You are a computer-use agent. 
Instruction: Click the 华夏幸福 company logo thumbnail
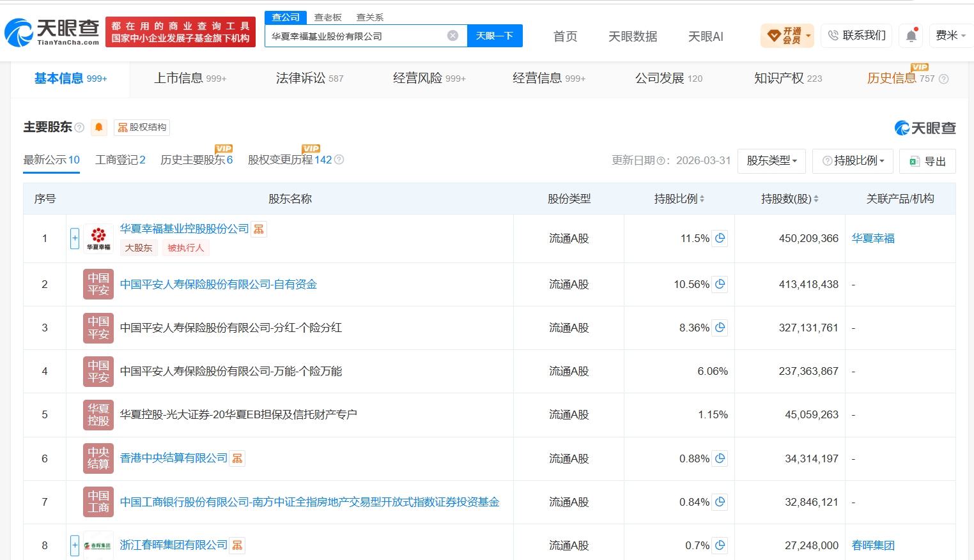coord(98,238)
